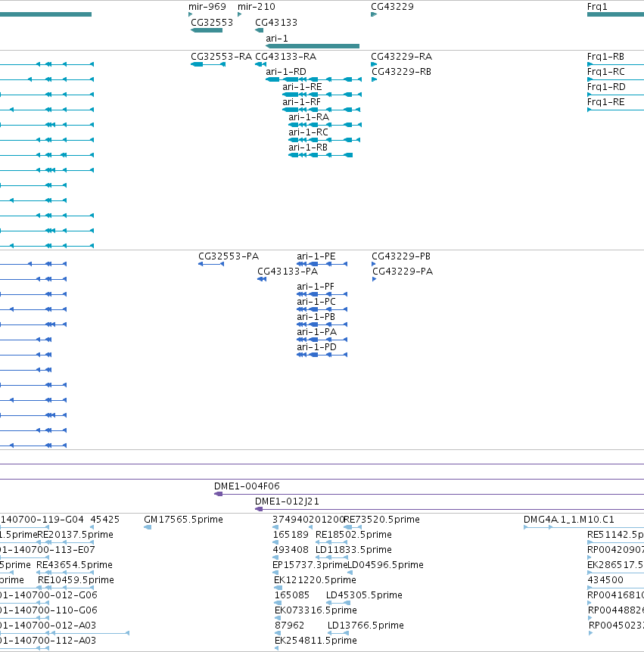This screenshot has height=652, width=644.
Task: Select transcript ari-1-RB
Action: tap(320, 155)
